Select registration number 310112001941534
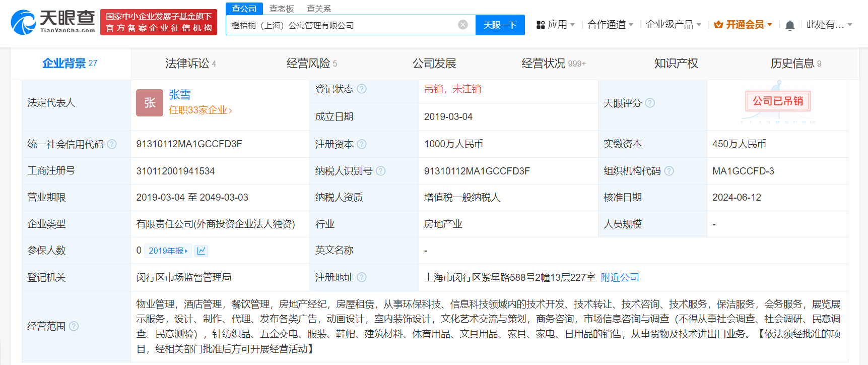This screenshot has height=365, width=868. click(175, 171)
